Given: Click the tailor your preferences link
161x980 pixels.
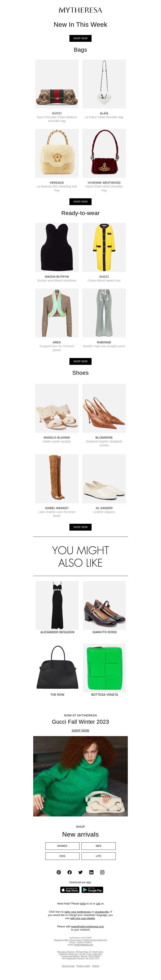Looking at the screenshot, I should [x=77, y=912].
